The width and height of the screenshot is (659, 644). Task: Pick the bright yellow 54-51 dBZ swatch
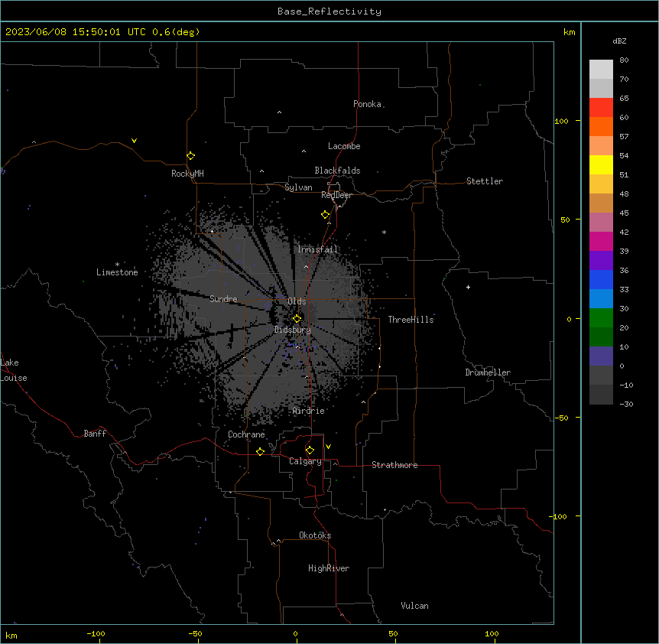pos(601,165)
